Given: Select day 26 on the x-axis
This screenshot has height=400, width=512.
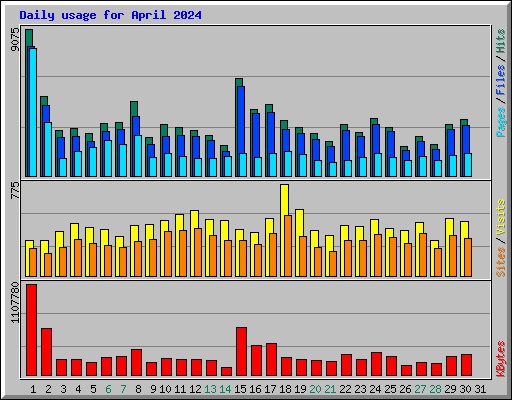Looking at the screenshot, I should pos(405,389).
